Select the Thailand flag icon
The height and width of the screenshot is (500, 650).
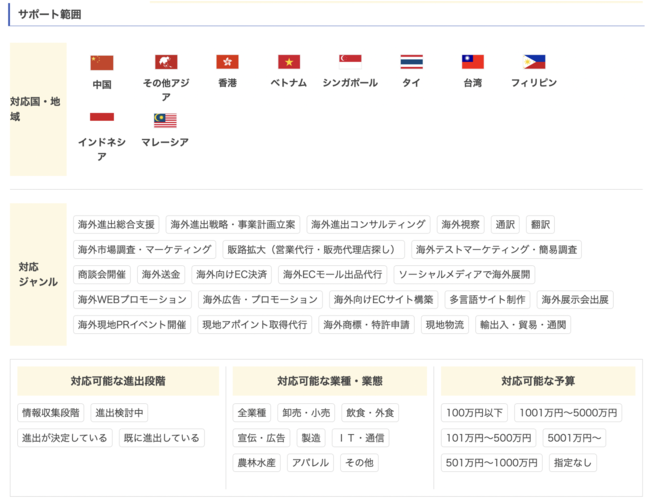pyautogui.click(x=411, y=62)
